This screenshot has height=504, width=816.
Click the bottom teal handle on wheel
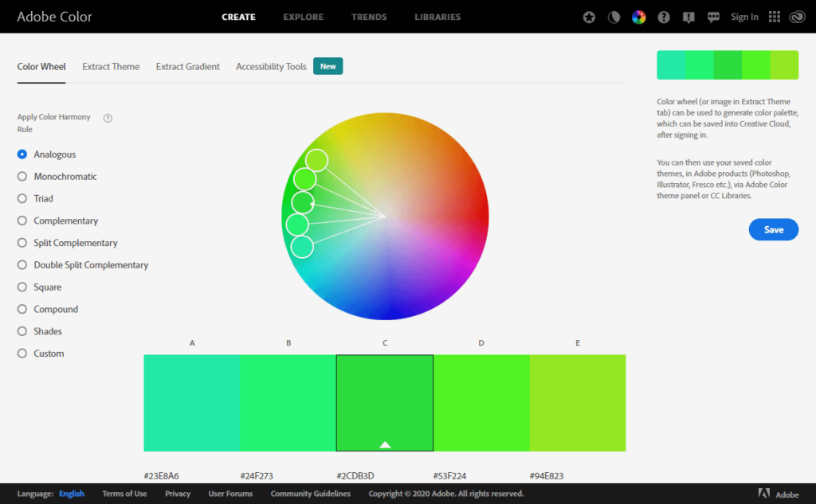pos(302,247)
